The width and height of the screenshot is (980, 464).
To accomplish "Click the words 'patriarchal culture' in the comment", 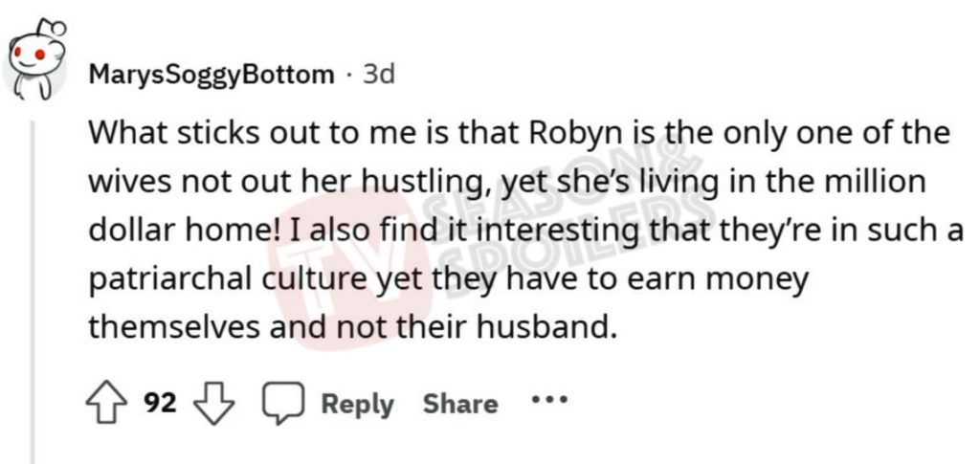I will [x=230, y=279].
